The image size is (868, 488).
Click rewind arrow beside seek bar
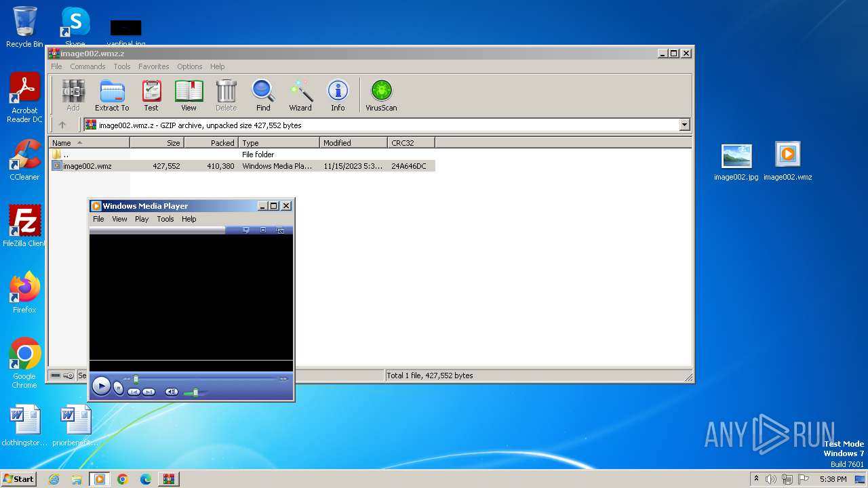coord(126,379)
